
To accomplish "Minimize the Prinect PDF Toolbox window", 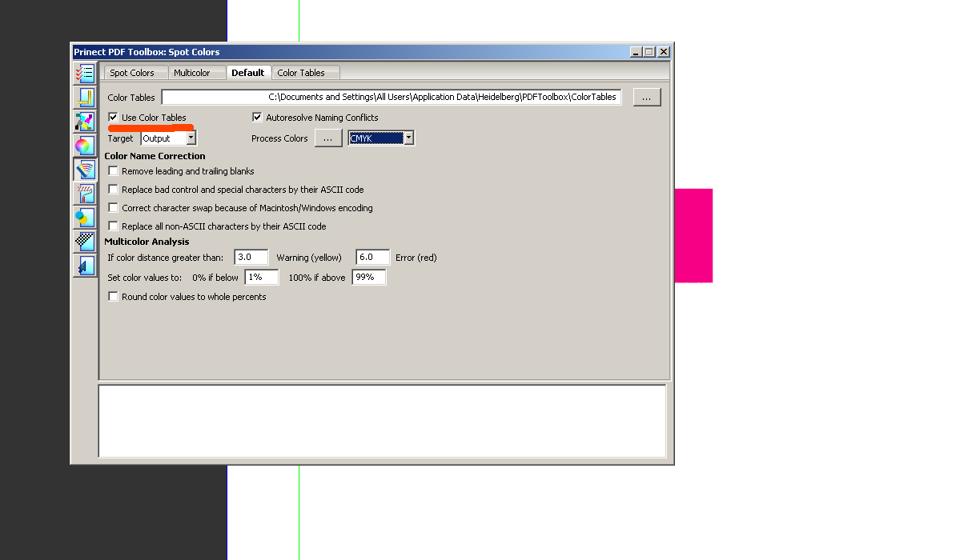I will pyautogui.click(x=636, y=52).
